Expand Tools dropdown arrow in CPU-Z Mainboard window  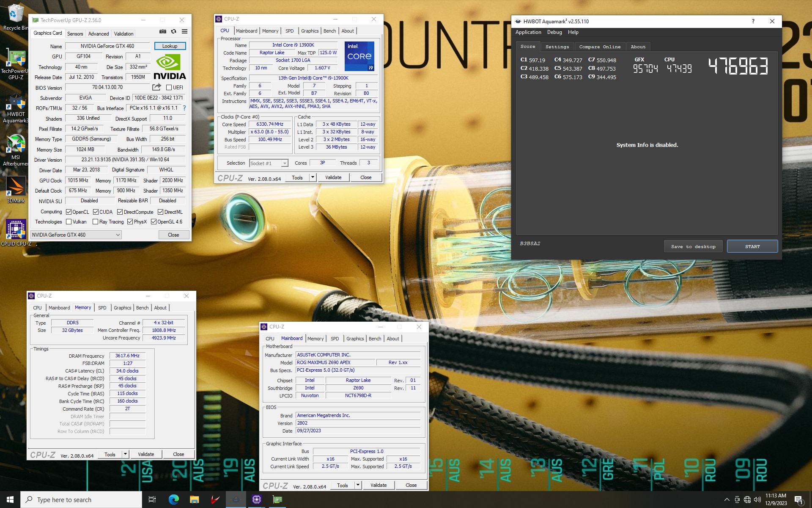tap(358, 485)
